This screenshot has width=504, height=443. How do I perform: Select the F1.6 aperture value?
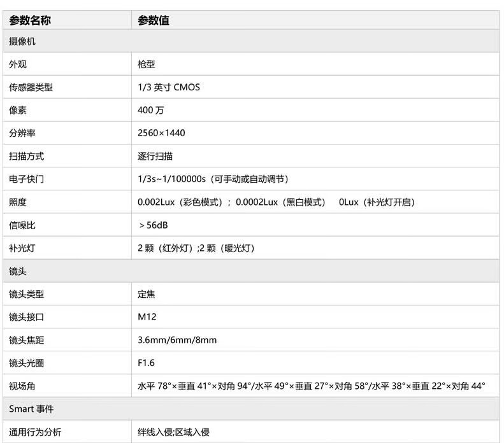[x=146, y=363]
